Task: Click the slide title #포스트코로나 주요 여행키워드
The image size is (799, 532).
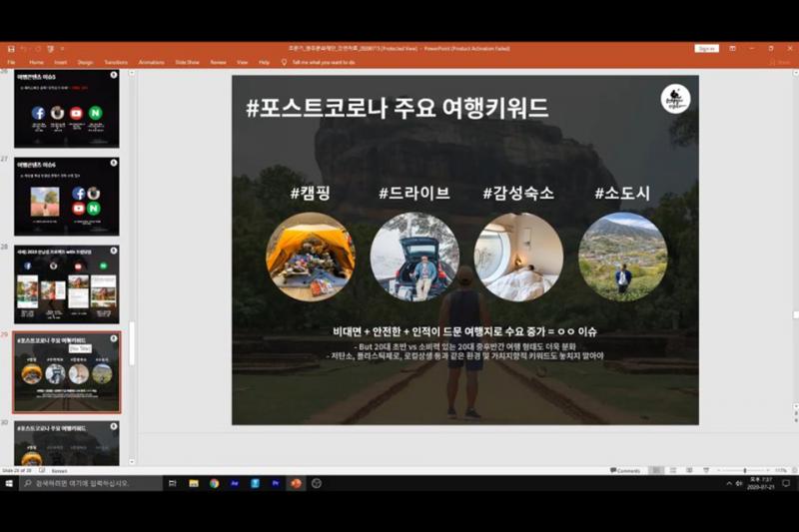Action: 397,108
